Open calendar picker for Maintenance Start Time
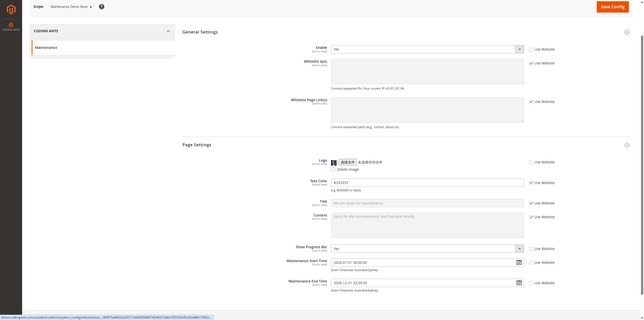This screenshot has width=644, height=320. 519,262
